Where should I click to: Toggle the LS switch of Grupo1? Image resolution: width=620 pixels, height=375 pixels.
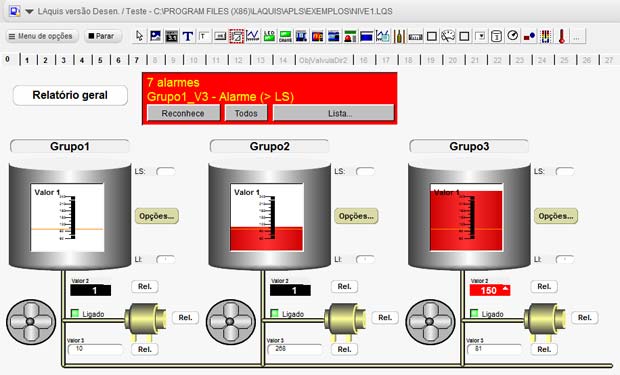[x=165, y=171]
